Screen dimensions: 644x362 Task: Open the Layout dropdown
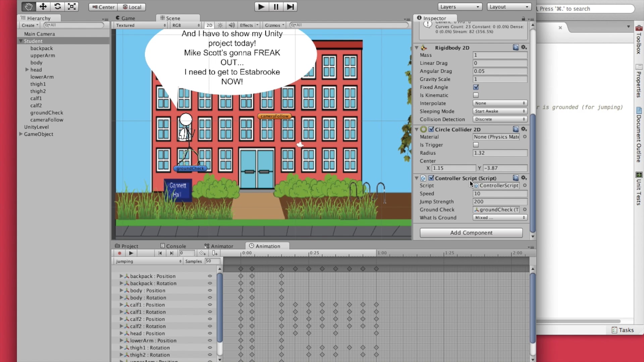[509, 7]
